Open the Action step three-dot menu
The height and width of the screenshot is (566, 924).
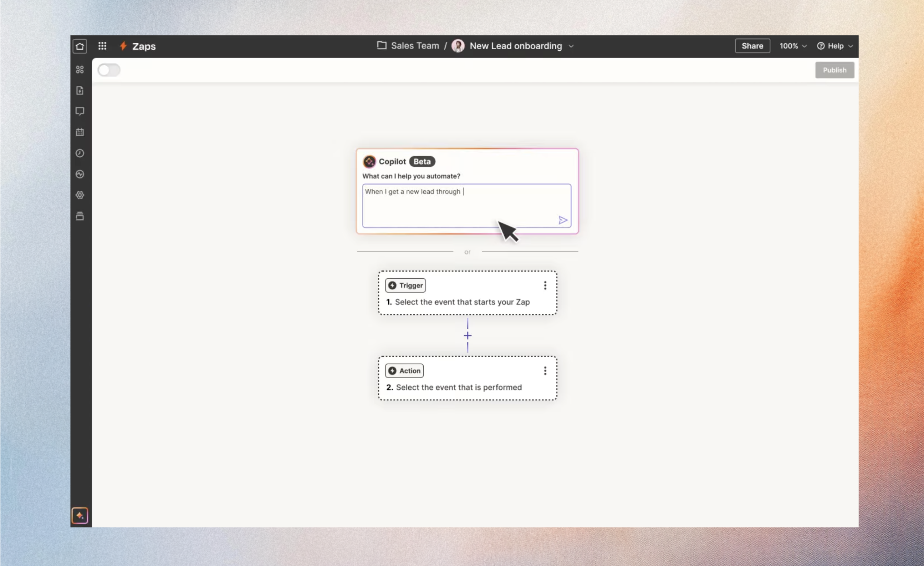pos(545,371)
